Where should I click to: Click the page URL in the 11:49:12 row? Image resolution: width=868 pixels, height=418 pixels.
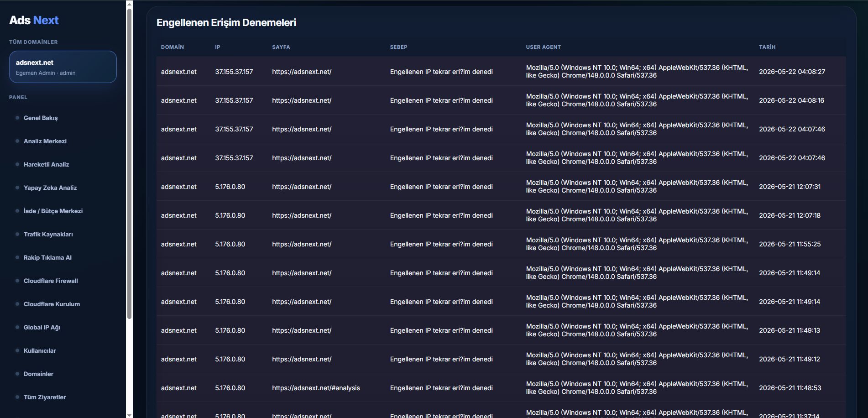(302, 359)
